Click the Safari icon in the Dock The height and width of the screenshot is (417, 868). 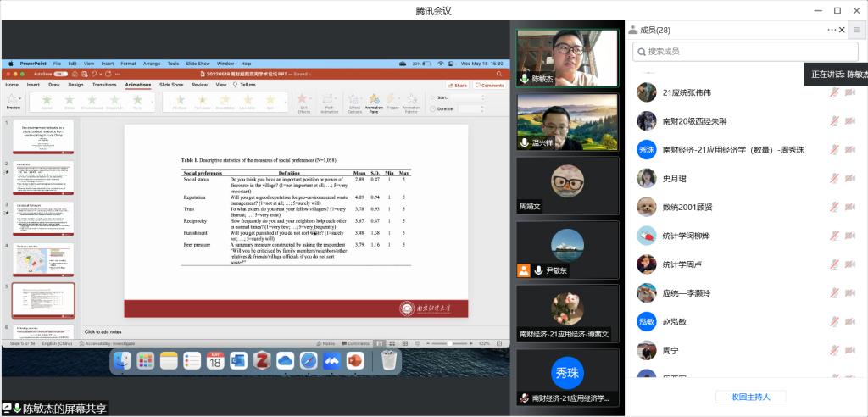coord(308,361)
